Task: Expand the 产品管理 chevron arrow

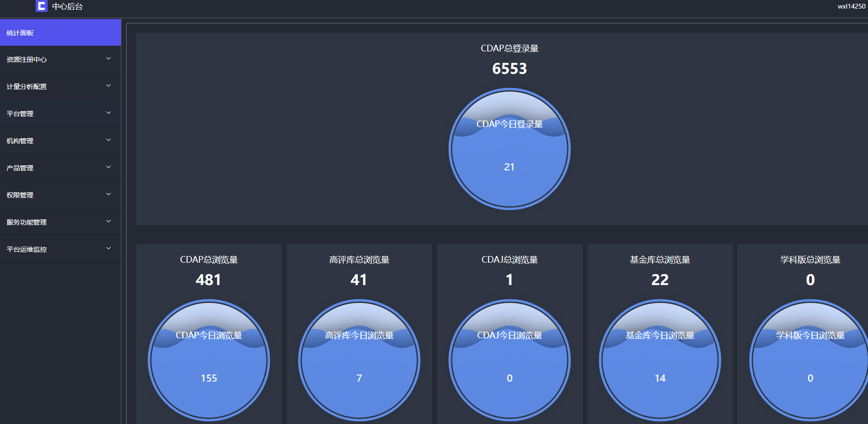Action: point(108,167)
